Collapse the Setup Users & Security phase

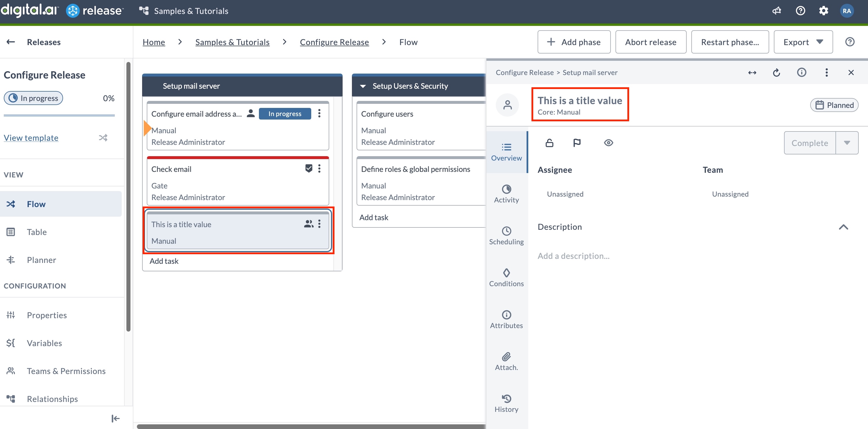363,86
